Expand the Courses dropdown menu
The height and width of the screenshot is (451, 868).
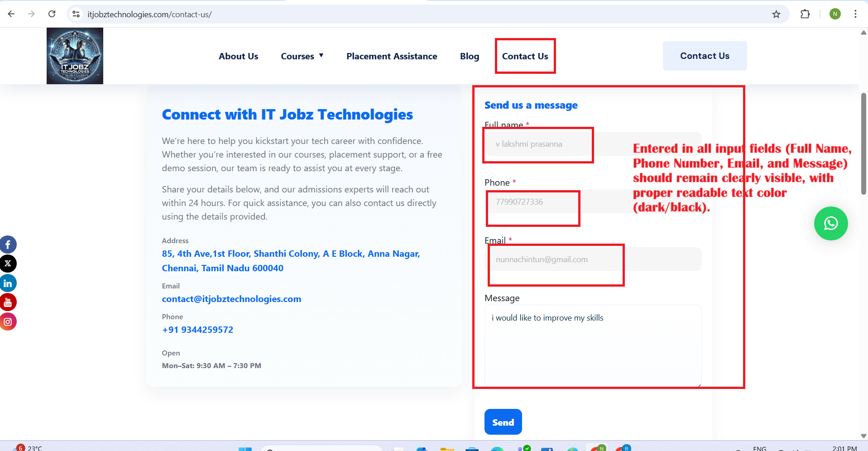[x=302, y=56]
